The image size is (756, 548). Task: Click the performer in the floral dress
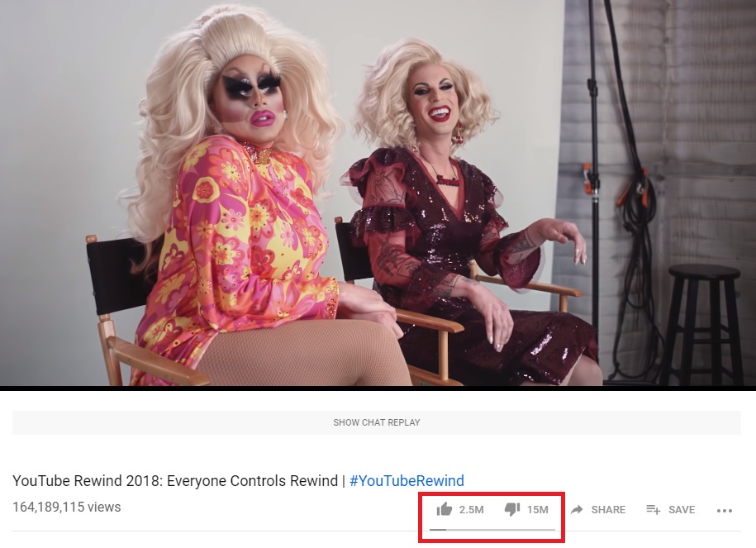coord(231,203)
